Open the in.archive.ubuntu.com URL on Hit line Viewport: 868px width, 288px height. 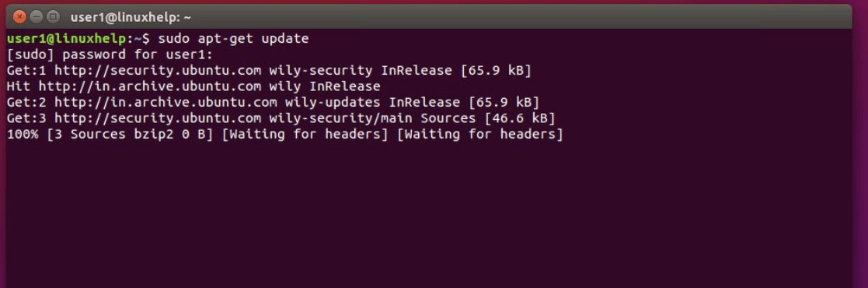click(149, 86)
